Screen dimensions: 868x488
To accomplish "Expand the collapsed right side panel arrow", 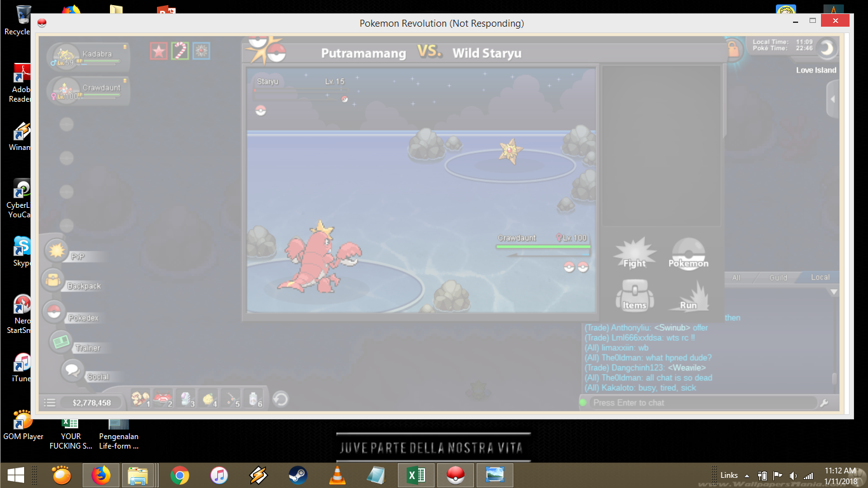I will (x=832, y=99).
